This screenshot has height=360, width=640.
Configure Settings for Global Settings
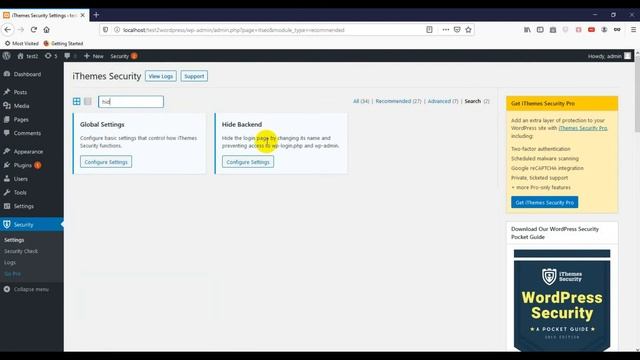point(106,162)
